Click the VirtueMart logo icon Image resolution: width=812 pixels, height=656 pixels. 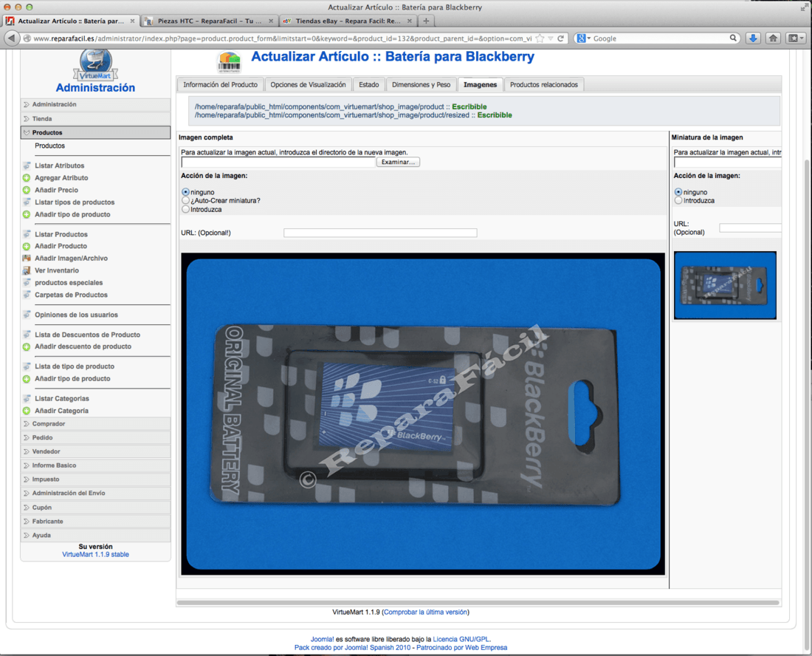(x=96, y=65)
